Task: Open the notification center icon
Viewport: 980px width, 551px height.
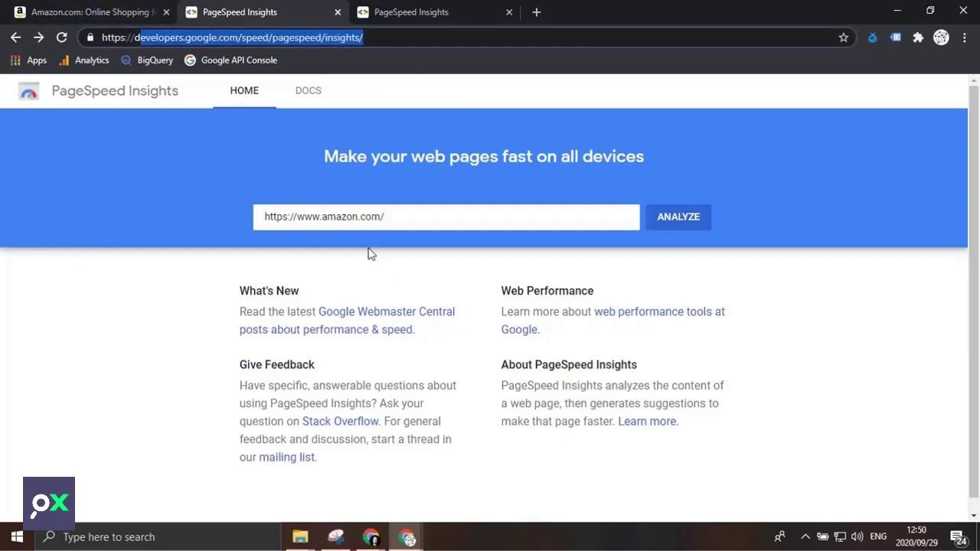Action: pyautogui.click(x=958, y=536)
